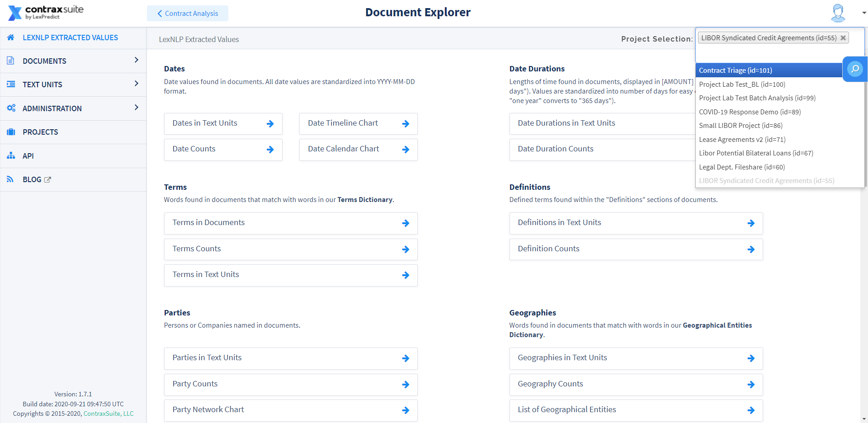Click the Document Explorer heading
The height and width of the screenshot is (423, 868).
click(x=418, y=12)
